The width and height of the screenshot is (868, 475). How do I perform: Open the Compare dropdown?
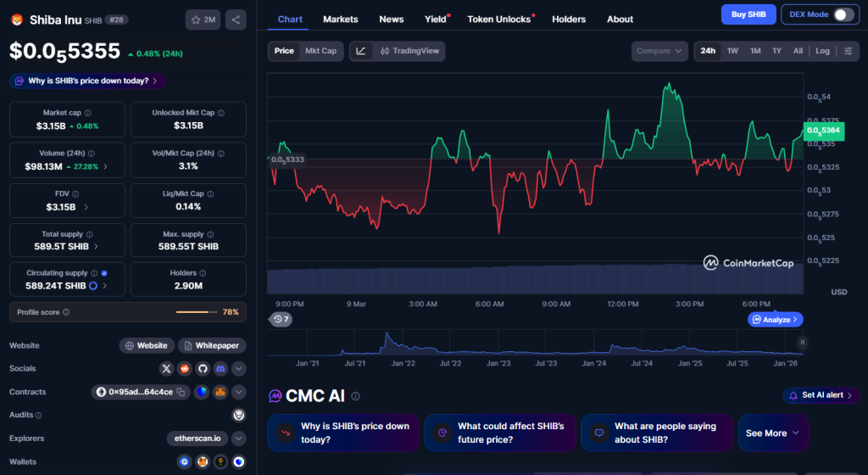[659, 51]
